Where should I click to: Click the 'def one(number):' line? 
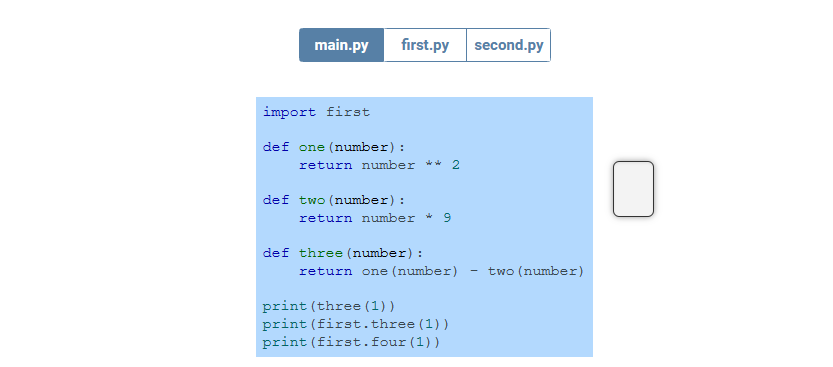pos(334,147)
